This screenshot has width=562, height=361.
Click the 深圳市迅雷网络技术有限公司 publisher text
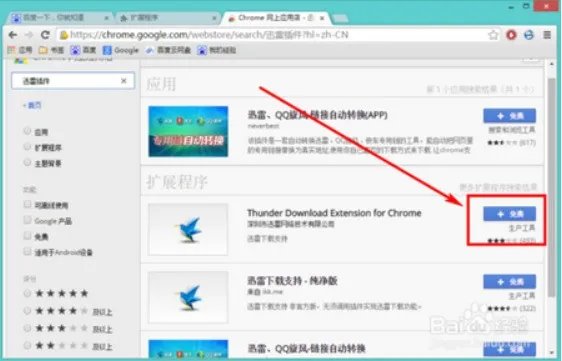291,224
